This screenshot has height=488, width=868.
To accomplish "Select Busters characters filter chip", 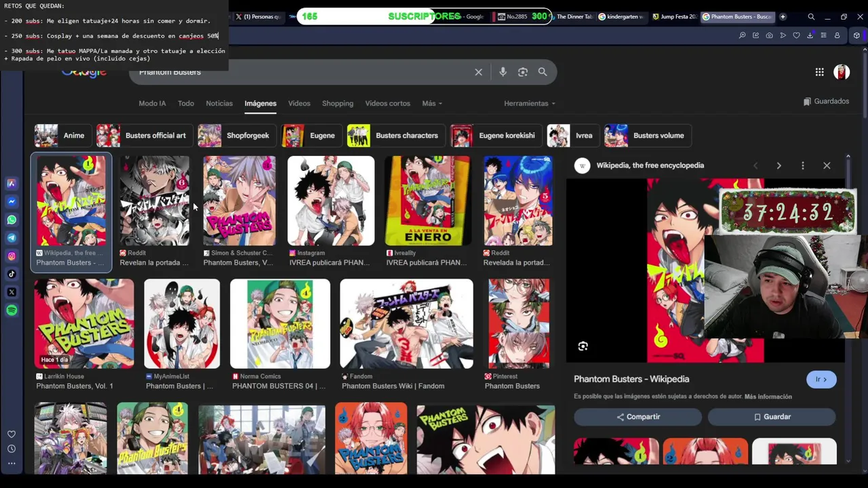I will pos(395,136).
